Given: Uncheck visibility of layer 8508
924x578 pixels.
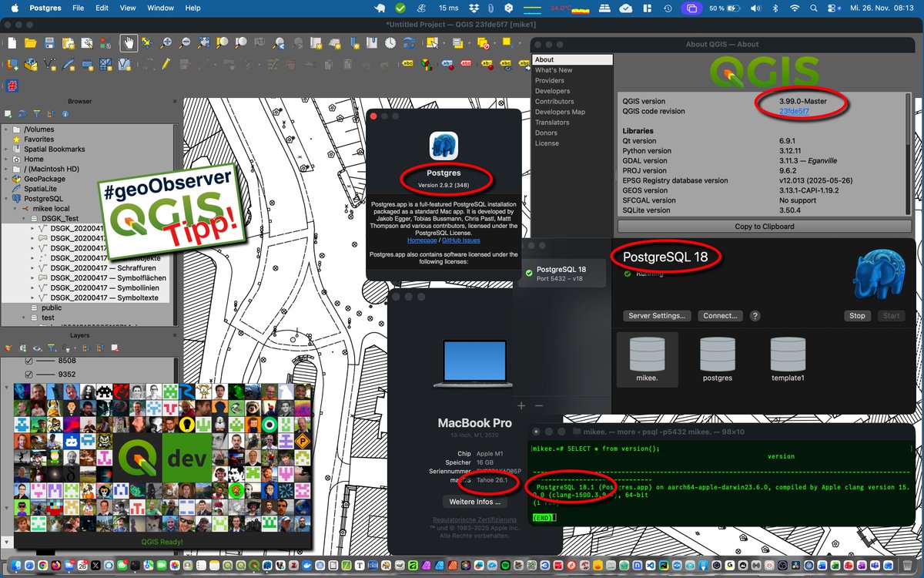Looking at the screenshot, I should tap(28, 361).
